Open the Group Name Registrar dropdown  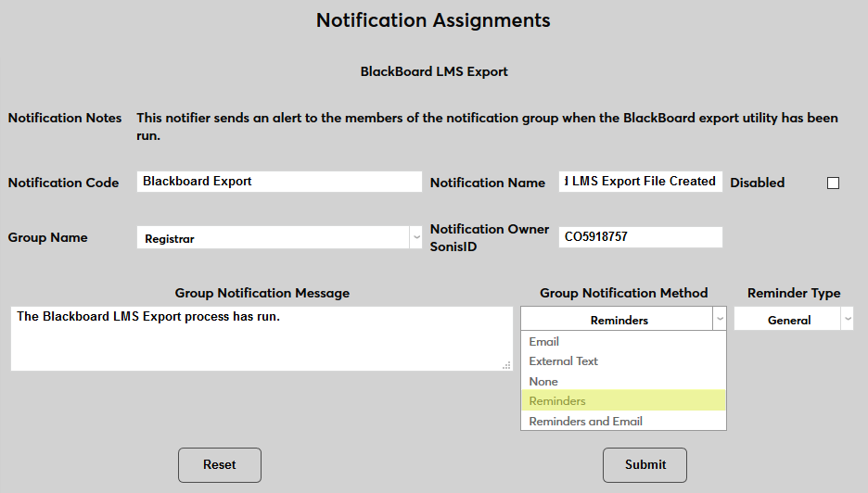279,237
